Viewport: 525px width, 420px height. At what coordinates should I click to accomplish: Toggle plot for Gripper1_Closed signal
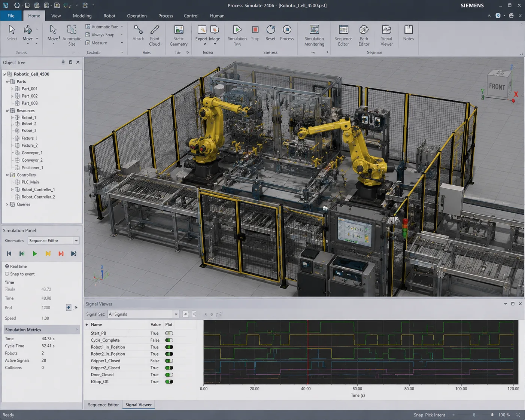coord(169,361)
